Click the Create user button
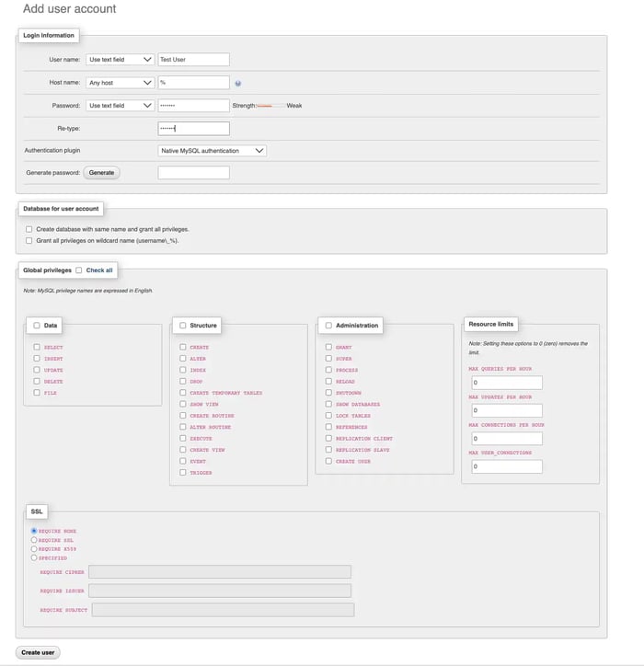Image resolution: width=644 pixels, height=666 pixels. pos(38,652)
